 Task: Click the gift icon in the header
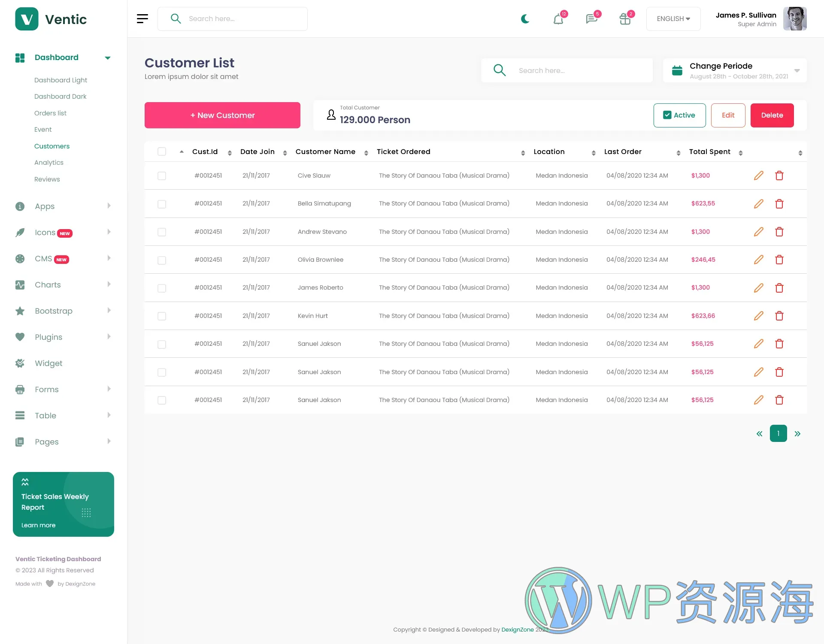pos(626,19)
